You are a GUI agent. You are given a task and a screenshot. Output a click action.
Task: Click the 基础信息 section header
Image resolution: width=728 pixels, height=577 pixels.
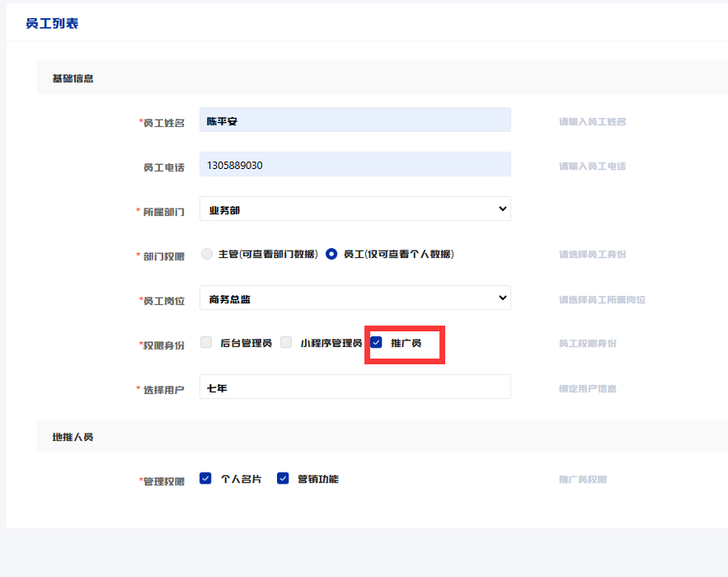click(x=73, y=78)
